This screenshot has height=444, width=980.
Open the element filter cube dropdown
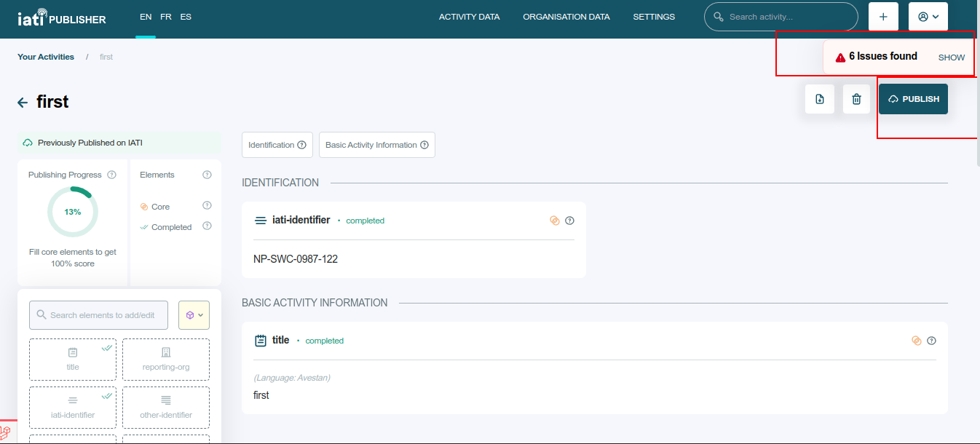(194, 315)
